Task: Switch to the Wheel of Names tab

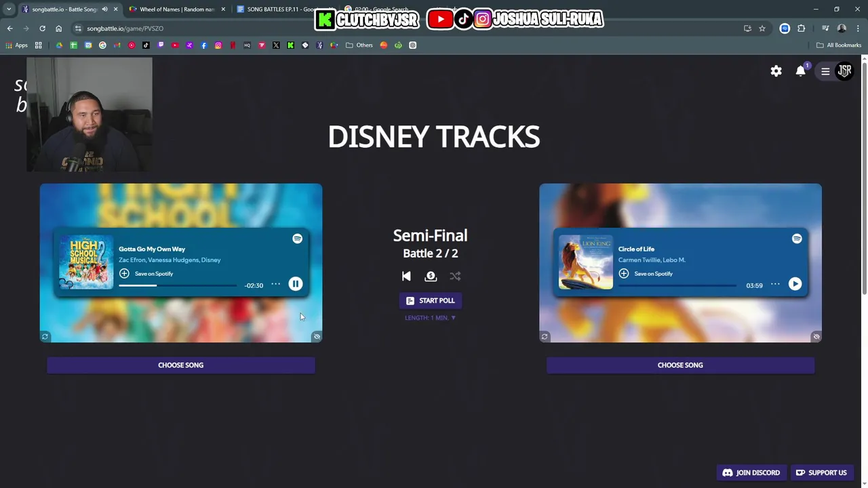Action: click(x=177, y=9)
